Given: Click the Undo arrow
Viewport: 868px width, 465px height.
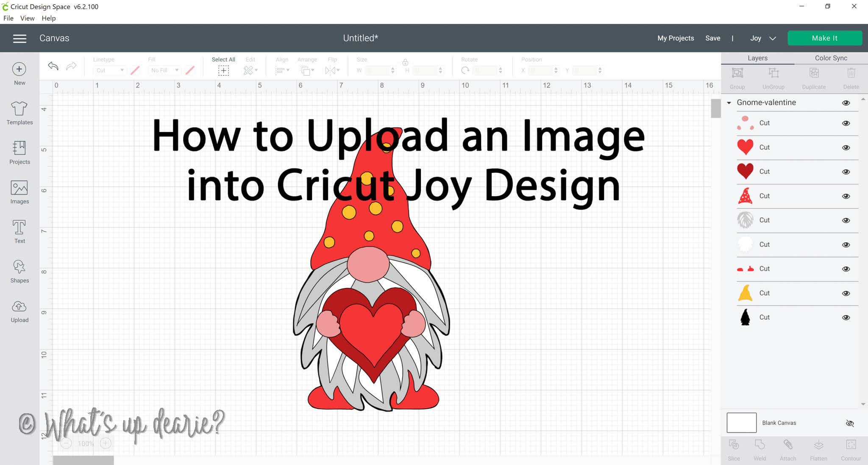Looking at the screenshot, I should pyautogui.click(x=53, y=66).
